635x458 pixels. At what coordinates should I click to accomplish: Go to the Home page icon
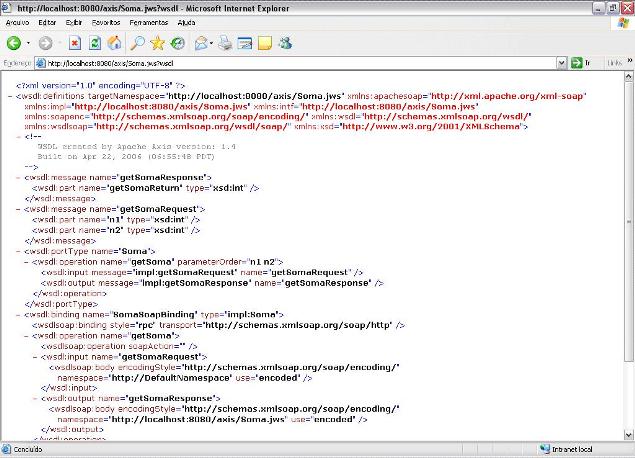(x=115, y=44)
